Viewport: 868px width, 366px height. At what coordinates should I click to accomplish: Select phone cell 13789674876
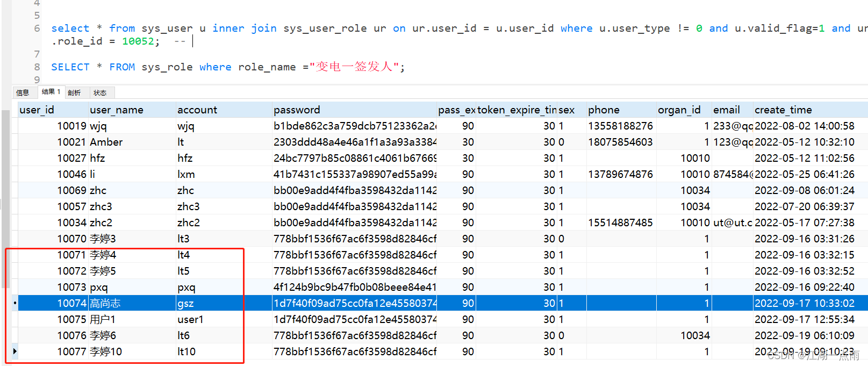click(x=621, y=174)
